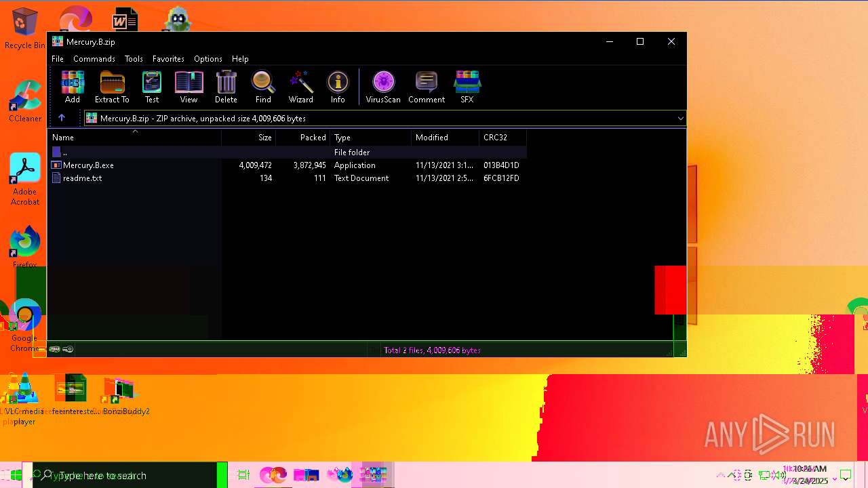Image resolution: width=868 pixels, height=488 pixels.
Task: Create SFX self-extracting archive
Action: click(467, 87)
